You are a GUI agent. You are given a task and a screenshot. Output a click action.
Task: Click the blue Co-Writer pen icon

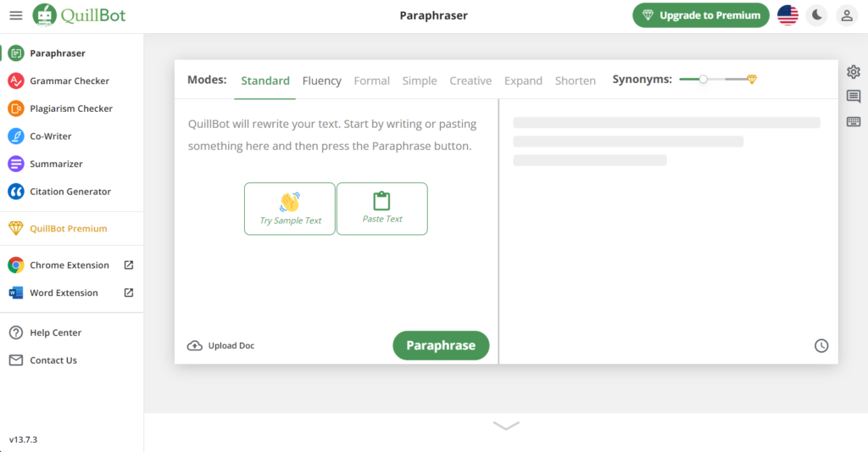point(16,137)
